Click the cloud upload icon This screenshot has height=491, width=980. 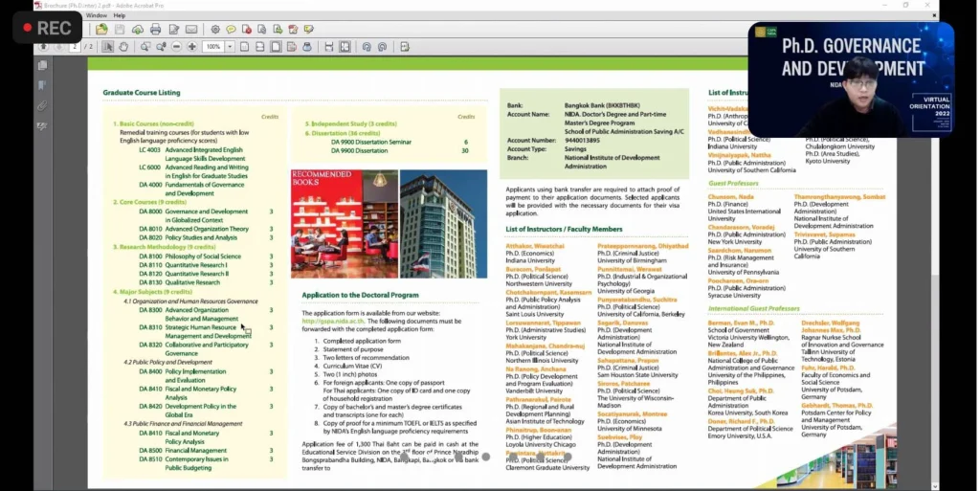click(x=138, y=30)
